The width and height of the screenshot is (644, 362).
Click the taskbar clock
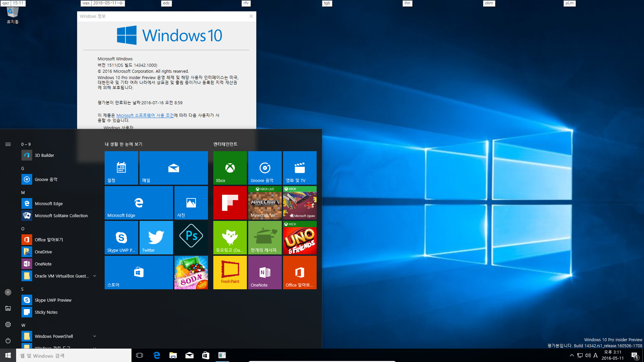(613, 355)
